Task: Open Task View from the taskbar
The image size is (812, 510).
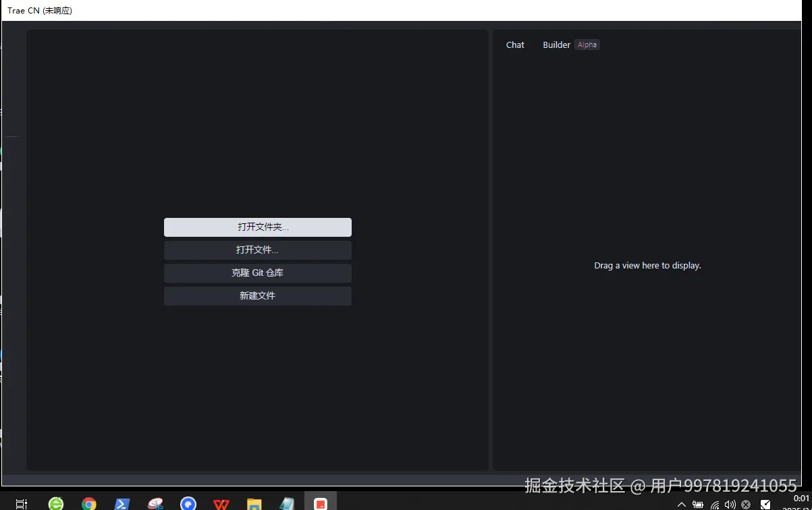Action: [21, 503]
